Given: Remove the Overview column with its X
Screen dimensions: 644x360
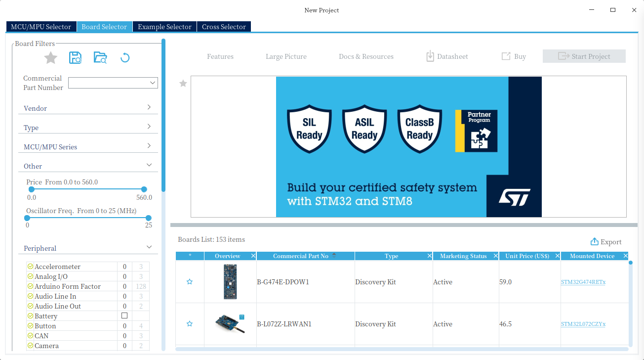Looking at the screenshot, I should pyautogui.click(x=253, y=256).
